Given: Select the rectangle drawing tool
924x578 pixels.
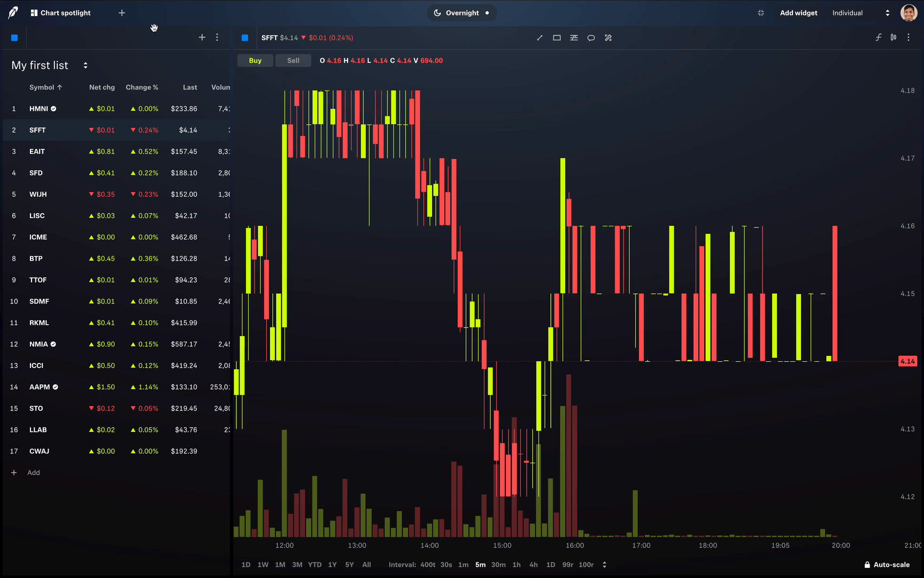Looking at the screenshot, I should pyautogui.click(x=557, y=38).
